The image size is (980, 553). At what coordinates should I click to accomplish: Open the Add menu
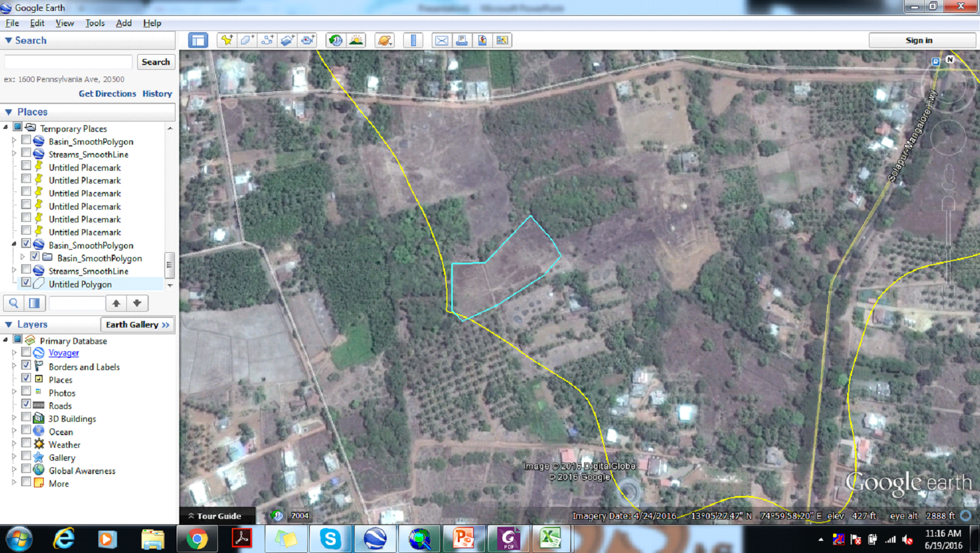coord(124,23)
